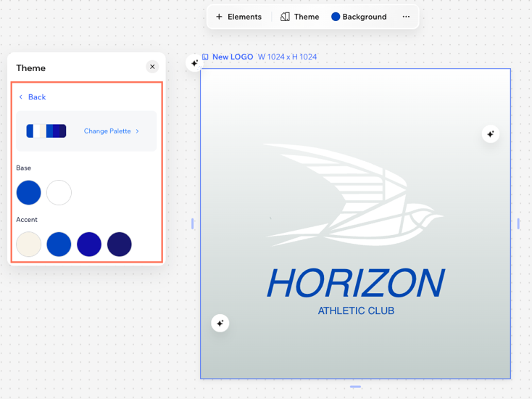
Task: Open the Theme option in the toolbar
Action: pyautogui.click(x=299, y=17)
